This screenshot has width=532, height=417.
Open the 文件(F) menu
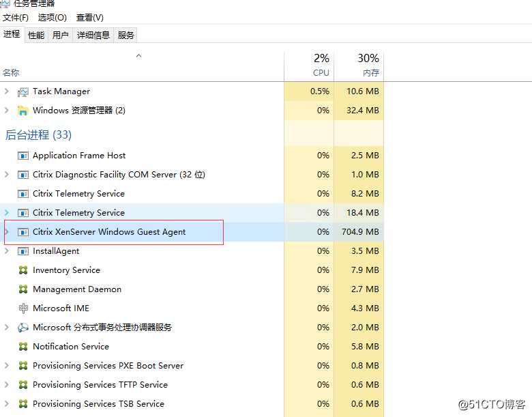[15, 17]
